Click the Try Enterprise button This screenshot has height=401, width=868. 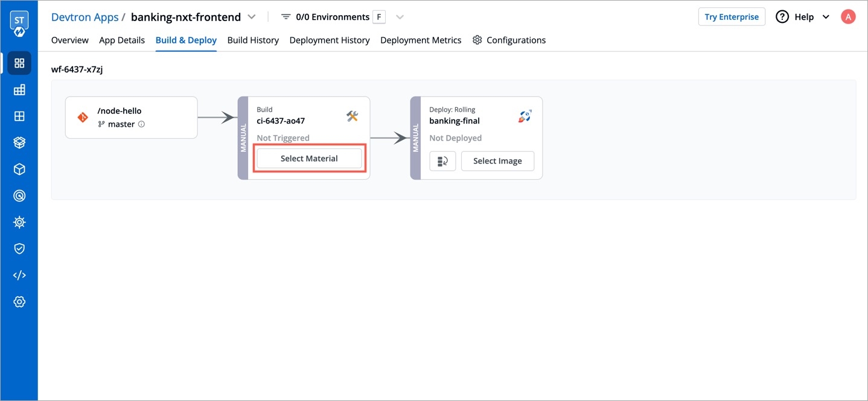click(731, 17)
